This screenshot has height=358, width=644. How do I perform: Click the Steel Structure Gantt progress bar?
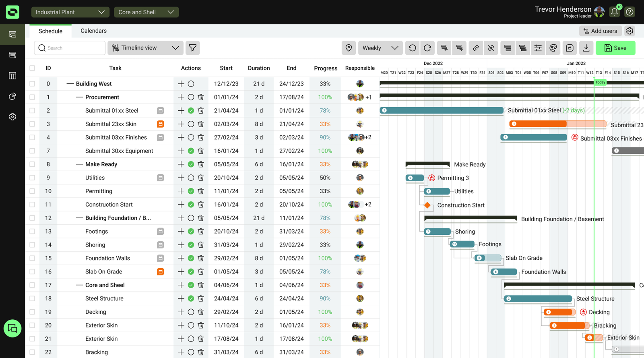pyautogui.click(x=538, y=298)
